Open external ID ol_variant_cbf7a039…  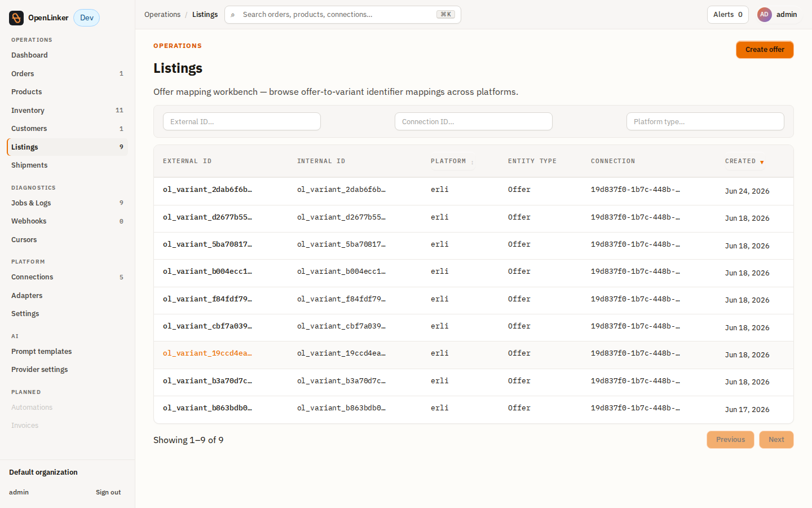(x=208, y=326)
